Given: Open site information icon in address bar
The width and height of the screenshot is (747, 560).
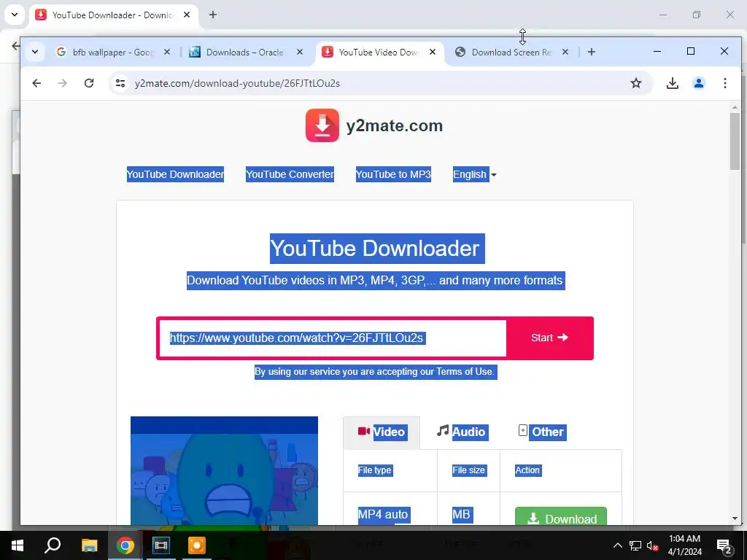Looking at the screenshot, I should [120, 83].
